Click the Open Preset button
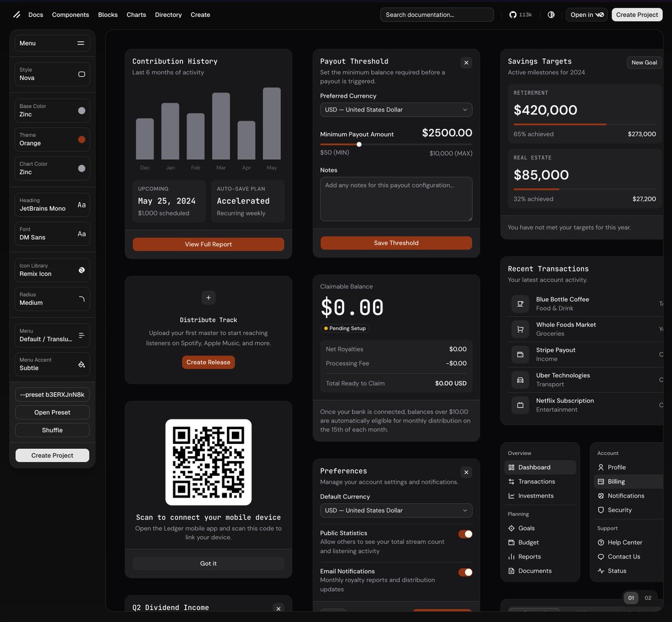Image resolution: width=672 pixels, height=622 pixels. coord(52,412)
